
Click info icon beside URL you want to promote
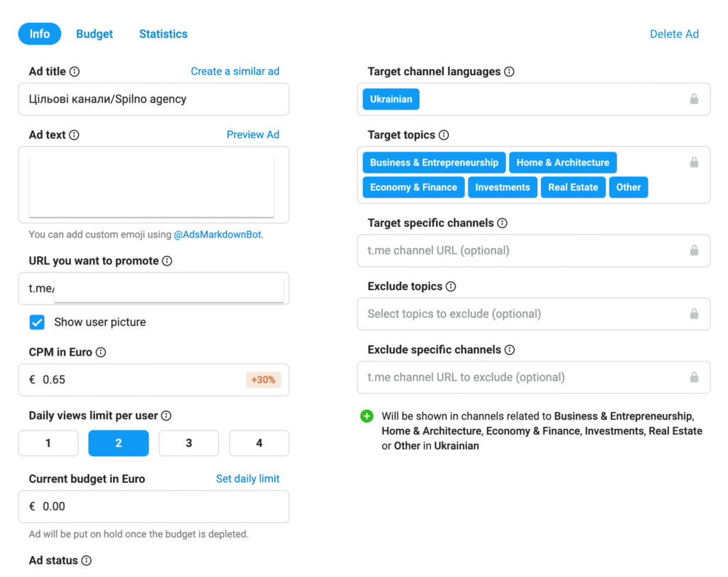[167, 261]
